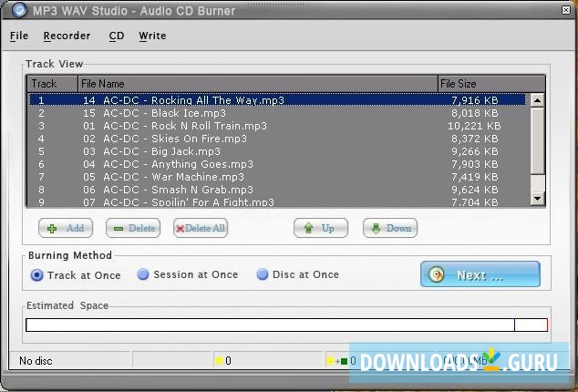Click the file size 9,624 KB
Viewport: 578px width, 392px height.
(475, 190)
